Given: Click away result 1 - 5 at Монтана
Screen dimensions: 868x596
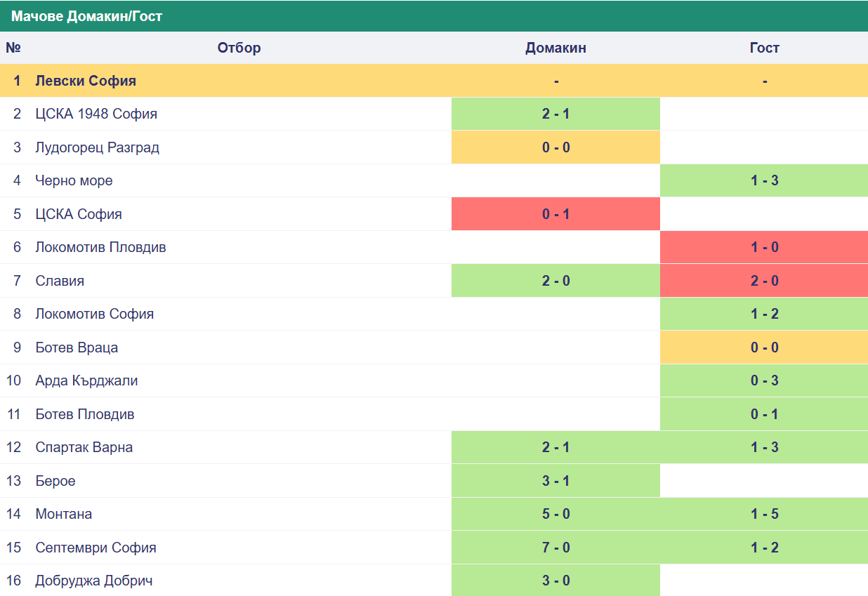Looking at the screenshot, I should click(x=764, y=514).
